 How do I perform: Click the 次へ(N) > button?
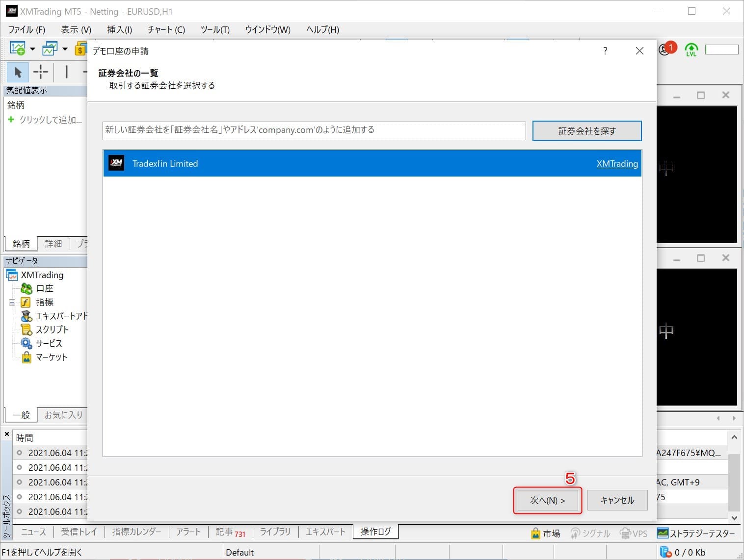[548, 500]
